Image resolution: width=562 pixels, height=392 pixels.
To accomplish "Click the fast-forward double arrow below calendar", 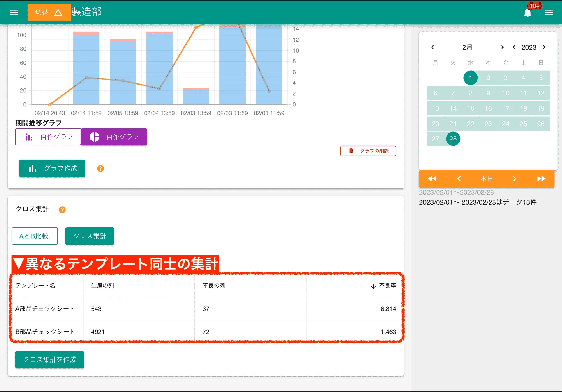I will tap(542, 179).
